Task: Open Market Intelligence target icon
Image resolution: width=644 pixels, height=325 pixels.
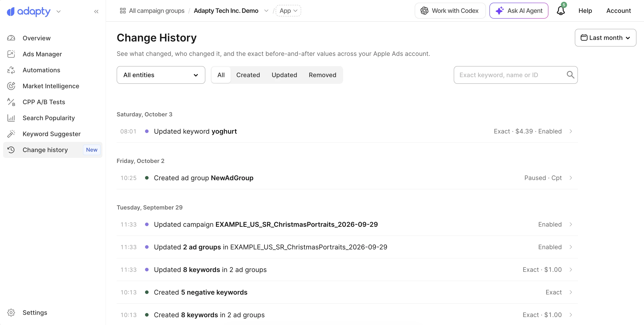Action: coord(11,86)
